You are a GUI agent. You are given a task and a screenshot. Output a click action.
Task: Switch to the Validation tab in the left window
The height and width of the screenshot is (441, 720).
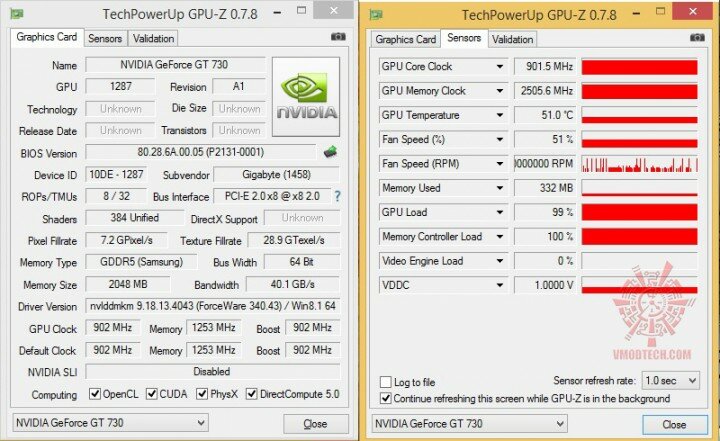click(153, 39)
